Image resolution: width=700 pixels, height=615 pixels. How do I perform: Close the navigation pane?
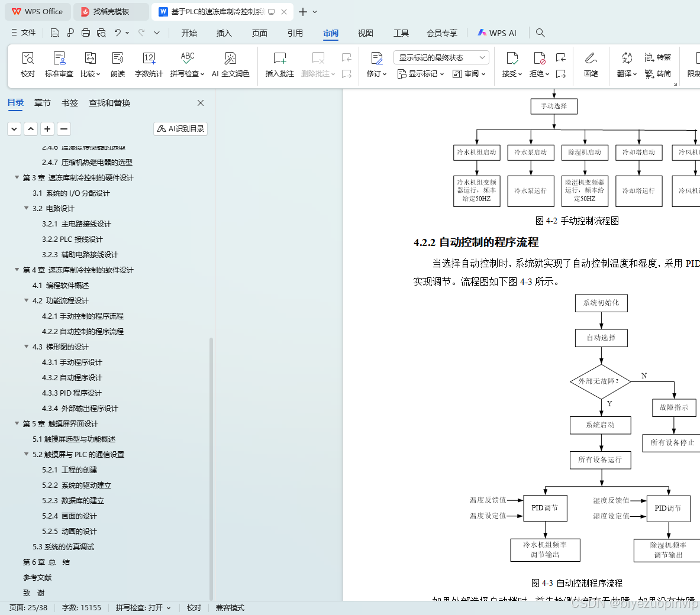click(x=201, y=103)
